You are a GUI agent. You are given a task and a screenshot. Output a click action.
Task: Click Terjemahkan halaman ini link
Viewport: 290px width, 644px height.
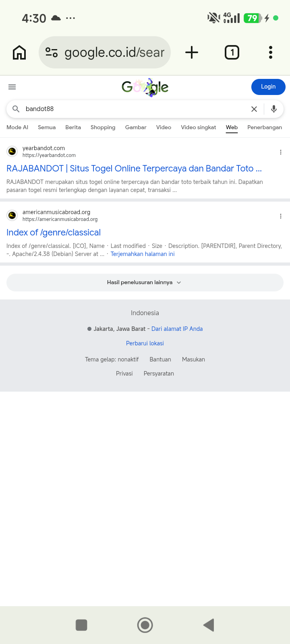(x=143, y=254)
